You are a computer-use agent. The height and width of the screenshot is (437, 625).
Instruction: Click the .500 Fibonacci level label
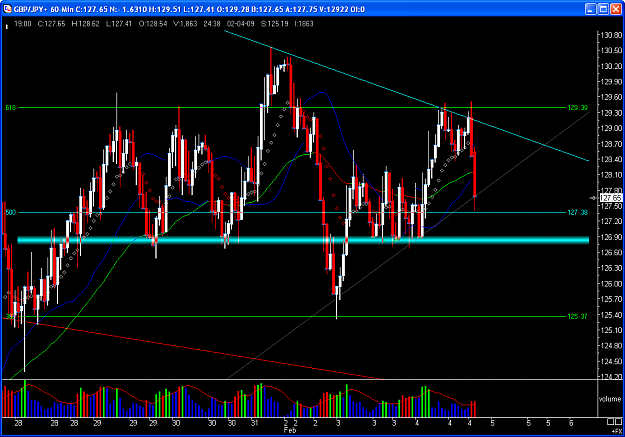[x=10, y=213]
